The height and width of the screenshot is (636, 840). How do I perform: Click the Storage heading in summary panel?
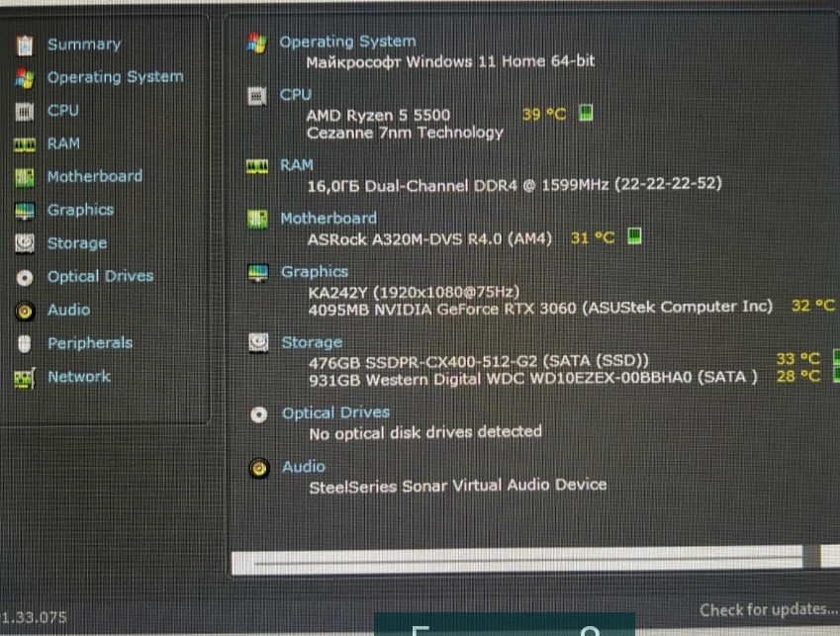click(x=312, y=342)
